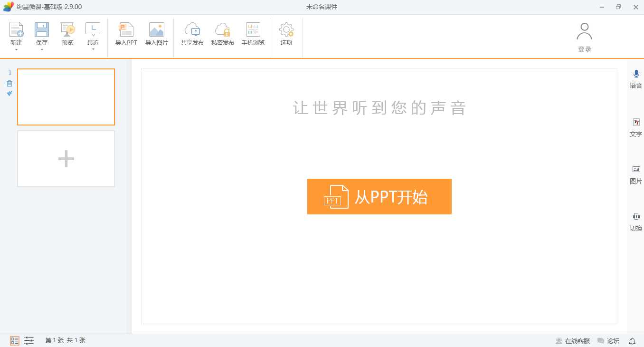Image resolution: width=644 pixels, height=347 pixels.
Task: Open the 文字 text tool
Action: (636, 128)
